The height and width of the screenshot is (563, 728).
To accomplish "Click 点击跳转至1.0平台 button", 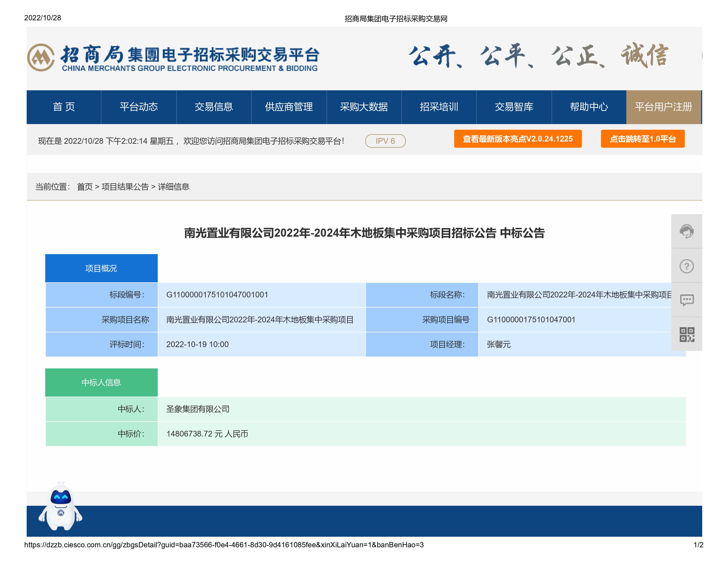I will tap(642, 139).
